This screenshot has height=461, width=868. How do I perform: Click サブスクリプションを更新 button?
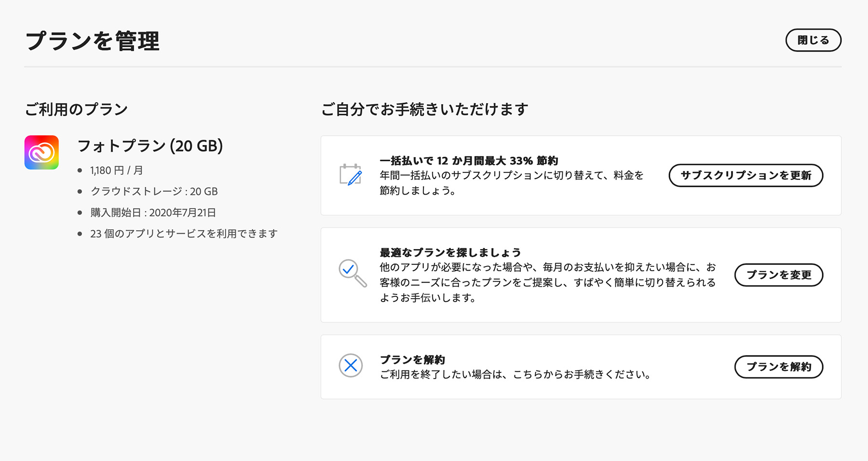pyautogui.click(x=746, y=175)
